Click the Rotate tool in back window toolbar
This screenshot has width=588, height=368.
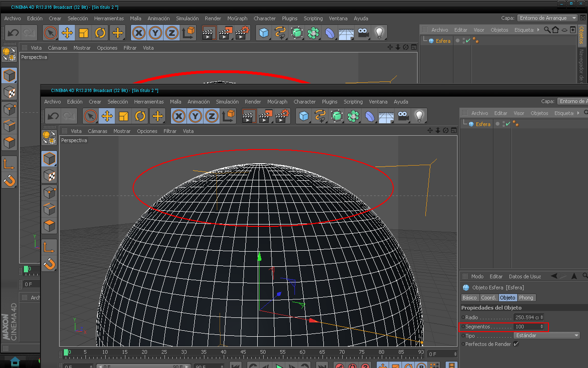(x=100, y=33)
